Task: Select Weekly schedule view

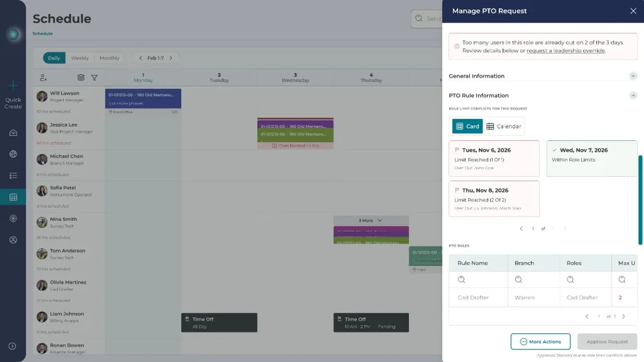Action: click(x=80, y=58)
